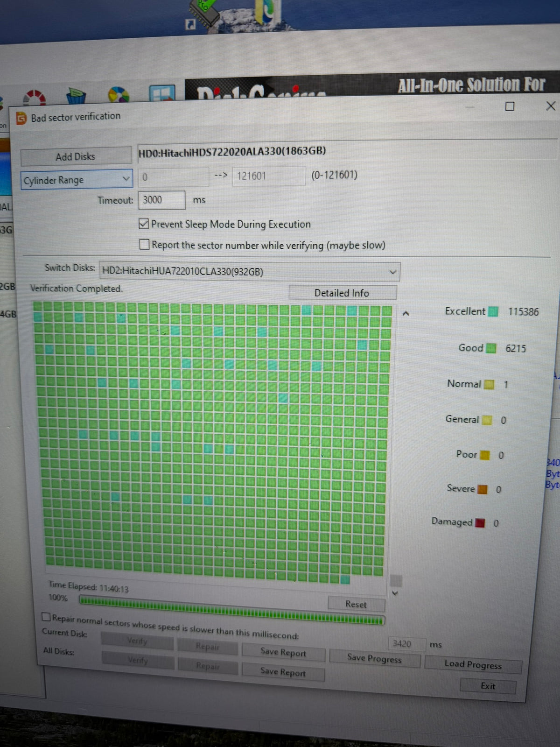
Task: Click the '100%' progress label
Action: [x=58, y=598]
